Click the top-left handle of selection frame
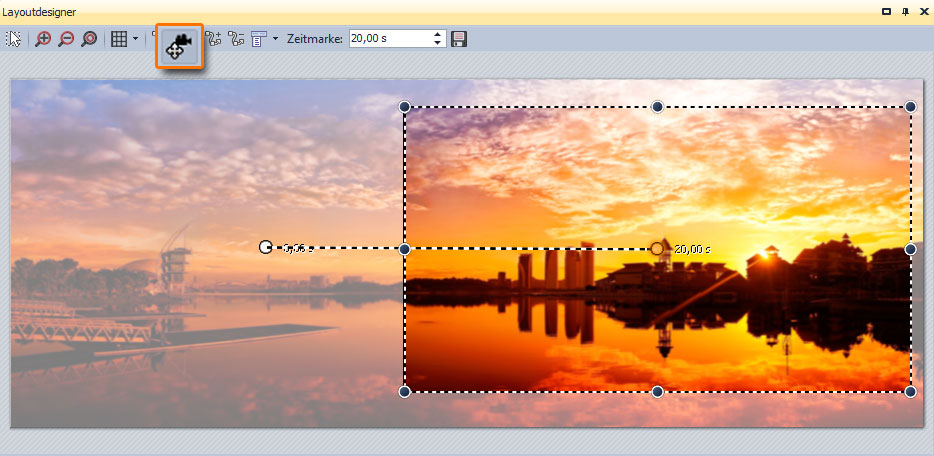This screenshot has width=934, height=456. click(405, 107)
